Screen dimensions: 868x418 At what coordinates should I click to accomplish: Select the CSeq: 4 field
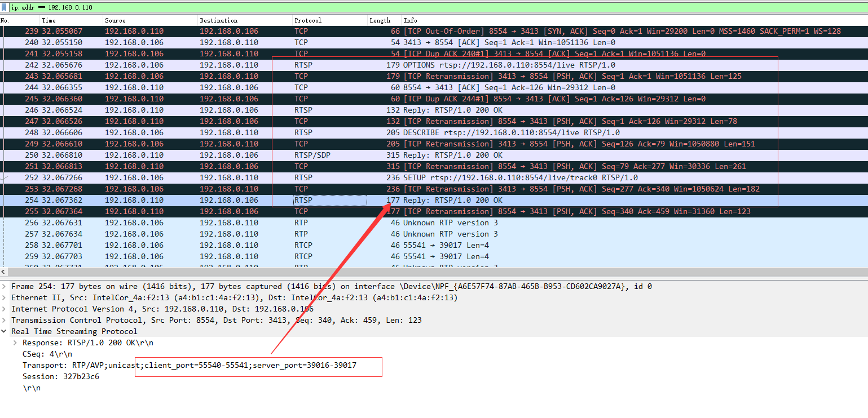(47, 354)
